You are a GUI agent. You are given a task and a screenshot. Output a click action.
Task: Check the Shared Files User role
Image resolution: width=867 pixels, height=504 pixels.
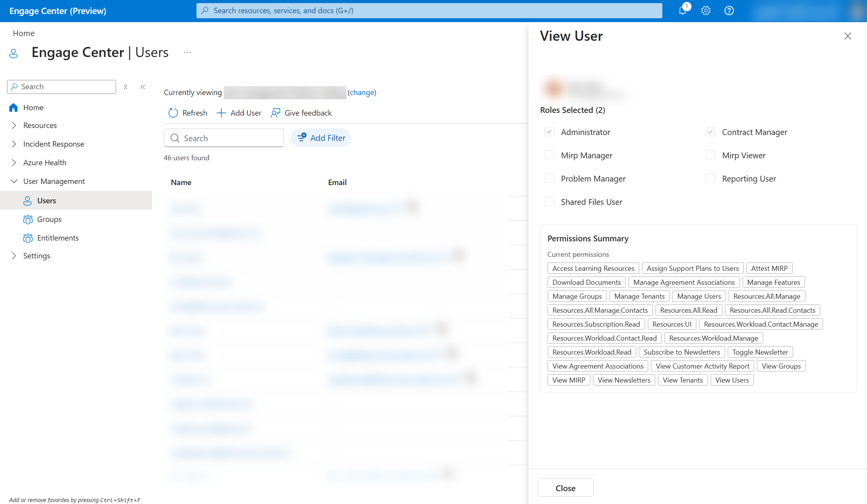(x=549, y=202)
